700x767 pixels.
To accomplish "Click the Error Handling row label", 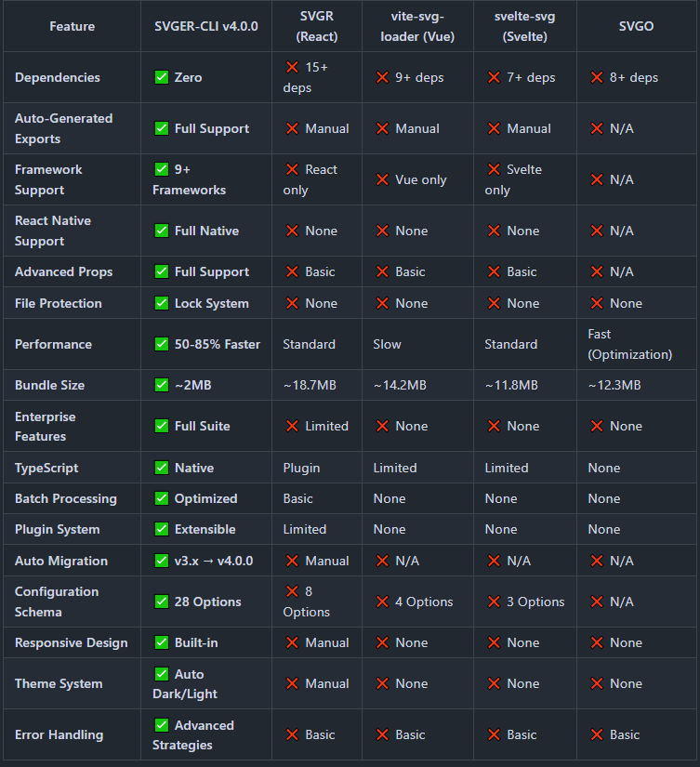I will 59,734.
